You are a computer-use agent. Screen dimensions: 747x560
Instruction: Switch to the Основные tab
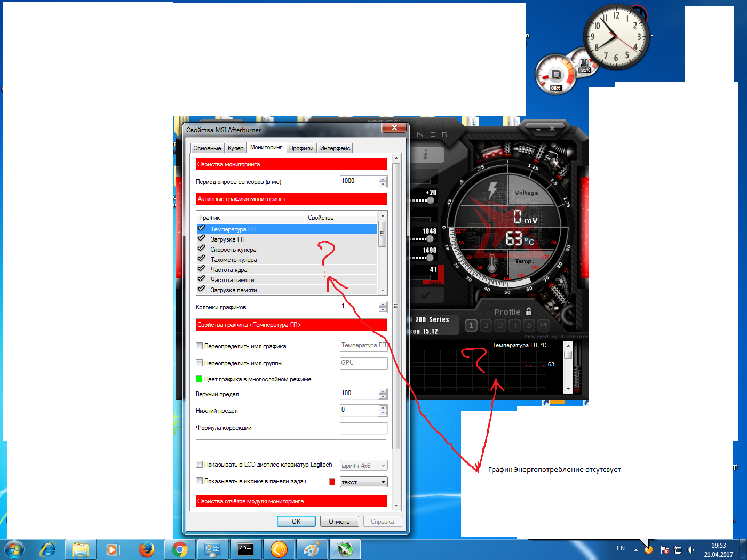point(207,148)
